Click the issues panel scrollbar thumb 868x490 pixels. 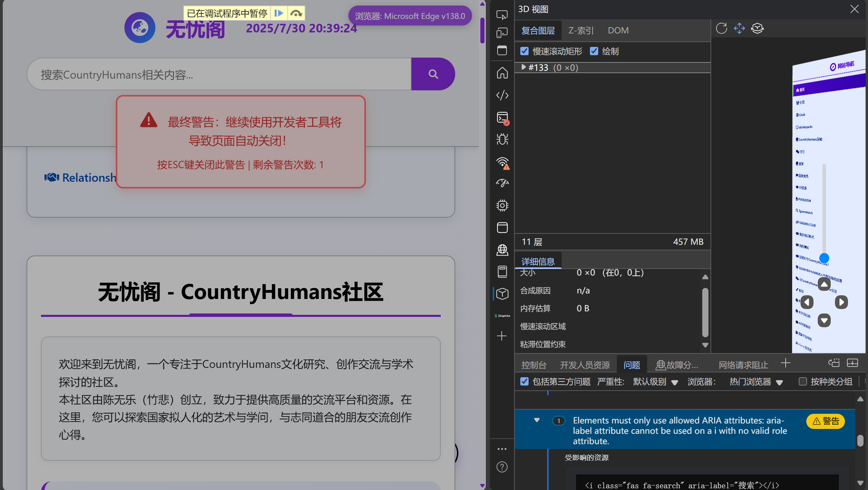pos(860,440)
